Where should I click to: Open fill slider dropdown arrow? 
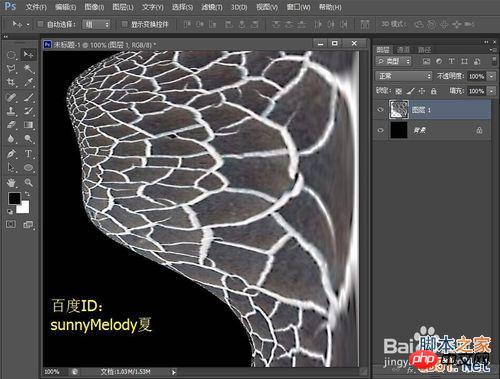(491, 91)
